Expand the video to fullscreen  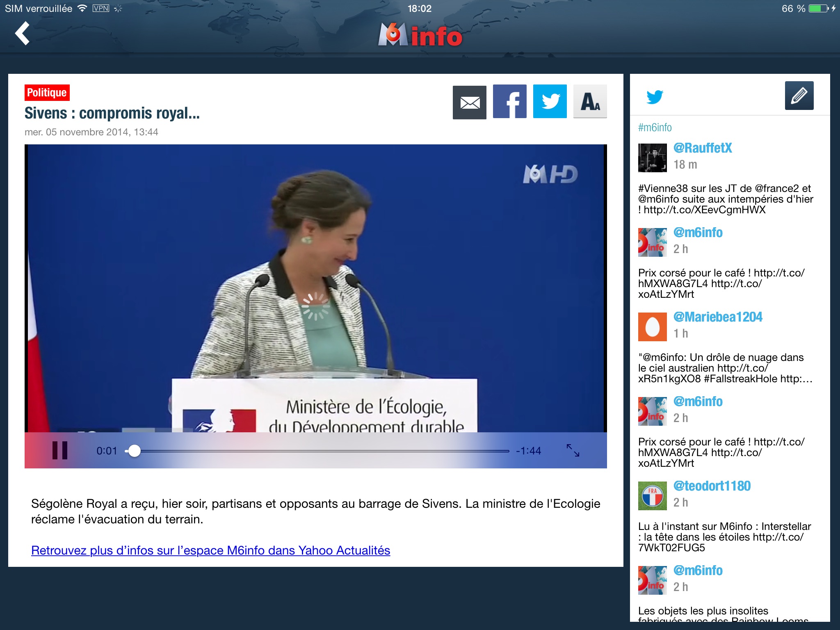point(573,450)
